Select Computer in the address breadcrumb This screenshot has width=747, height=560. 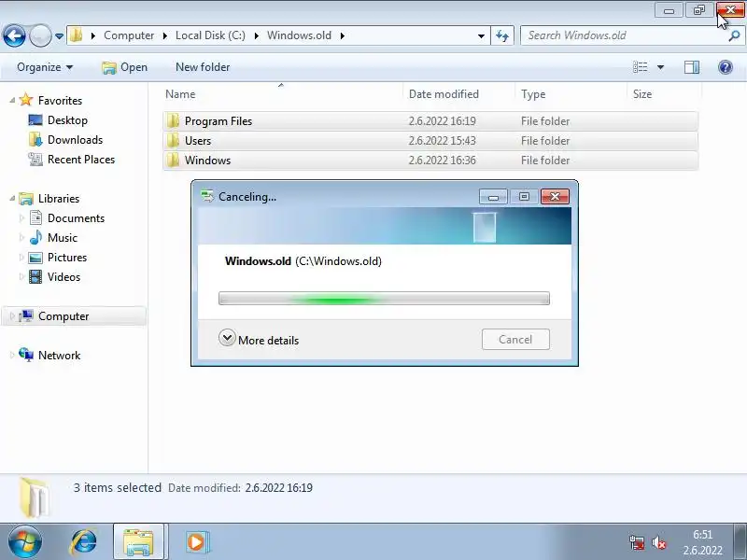tap(129, 35)
